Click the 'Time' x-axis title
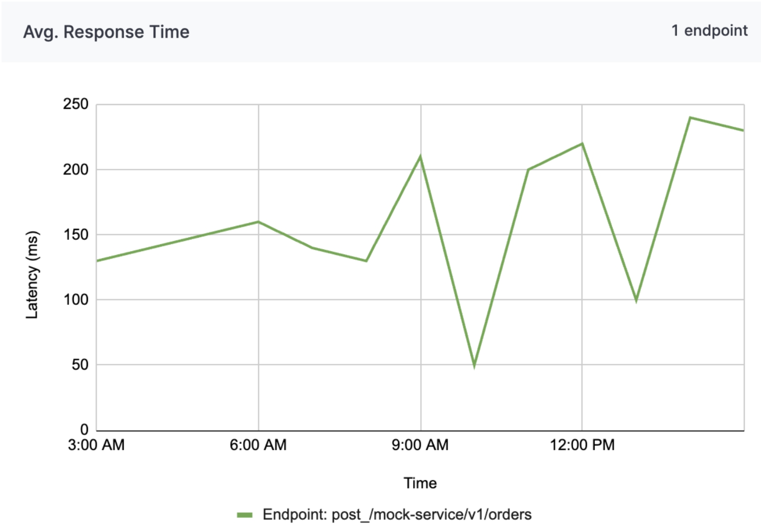761x532 pixels. pyautogui.click(x=420, y=483)
